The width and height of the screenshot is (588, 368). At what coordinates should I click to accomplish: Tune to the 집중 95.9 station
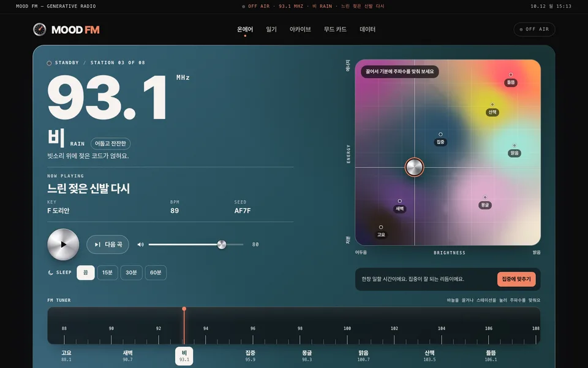tap(250, 356)
